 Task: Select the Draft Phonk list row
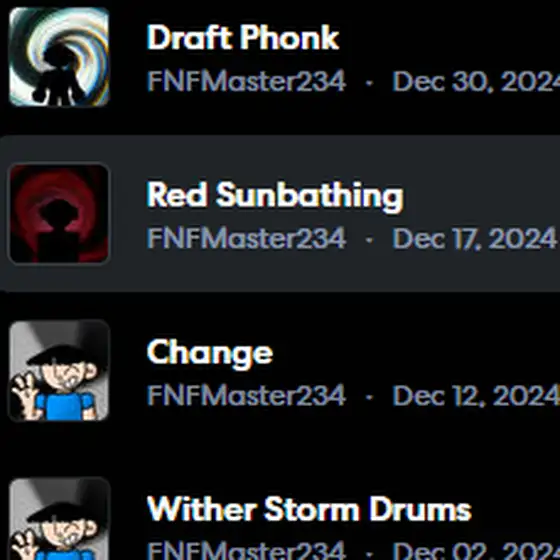point(280,56)
